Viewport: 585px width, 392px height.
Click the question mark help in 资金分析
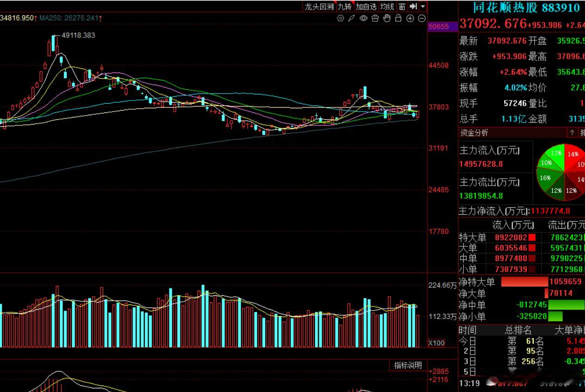point(572,133)
